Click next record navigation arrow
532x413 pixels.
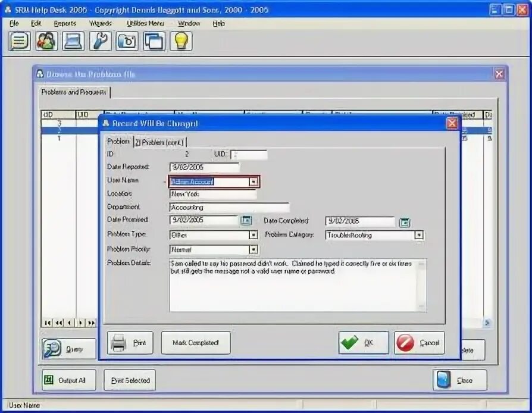tap(80, 323)
